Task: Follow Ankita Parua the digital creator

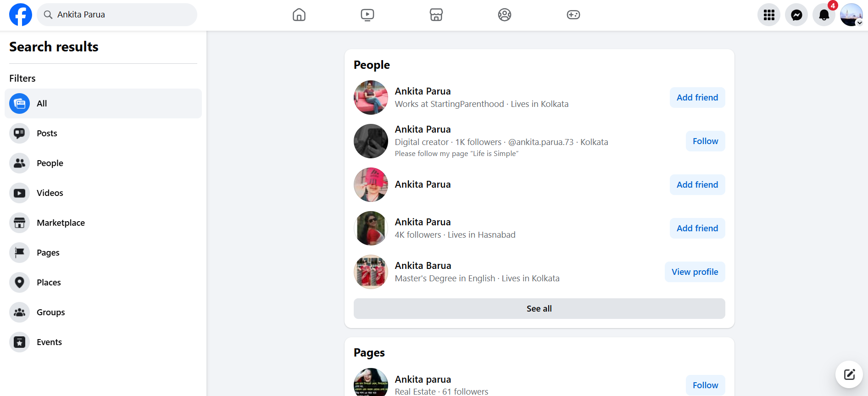Action: pos(706,141)
